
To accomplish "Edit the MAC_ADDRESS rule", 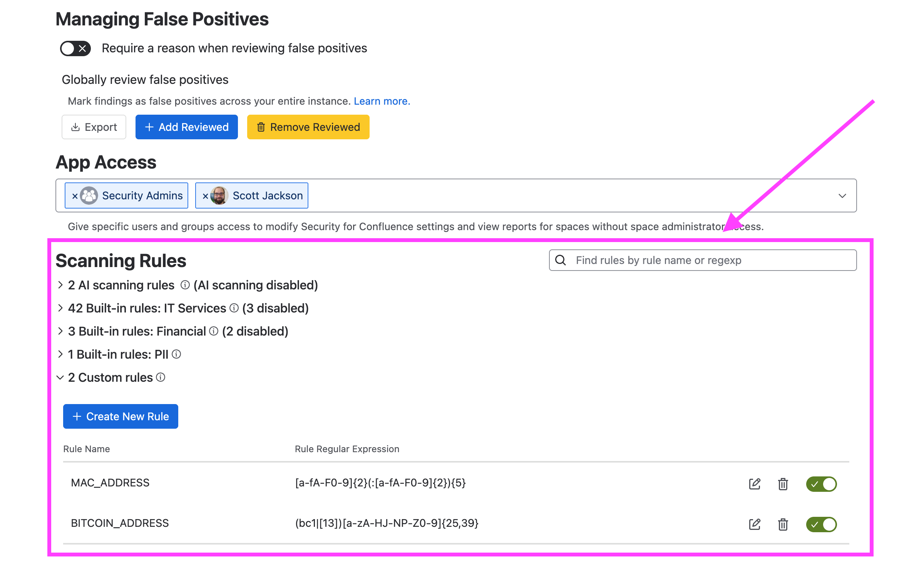I will coord(755,484).
